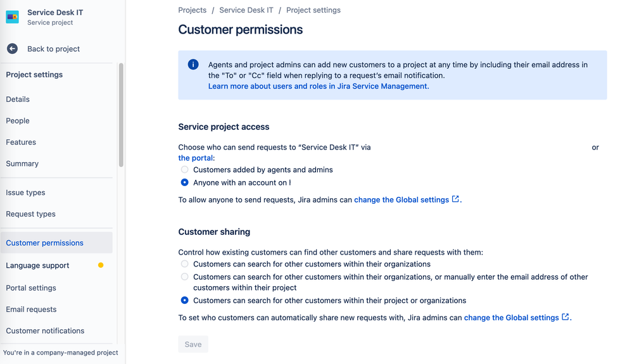The image size is (632, 364).
Task: Choose search or manually enter email option
Action: point(185,277)
